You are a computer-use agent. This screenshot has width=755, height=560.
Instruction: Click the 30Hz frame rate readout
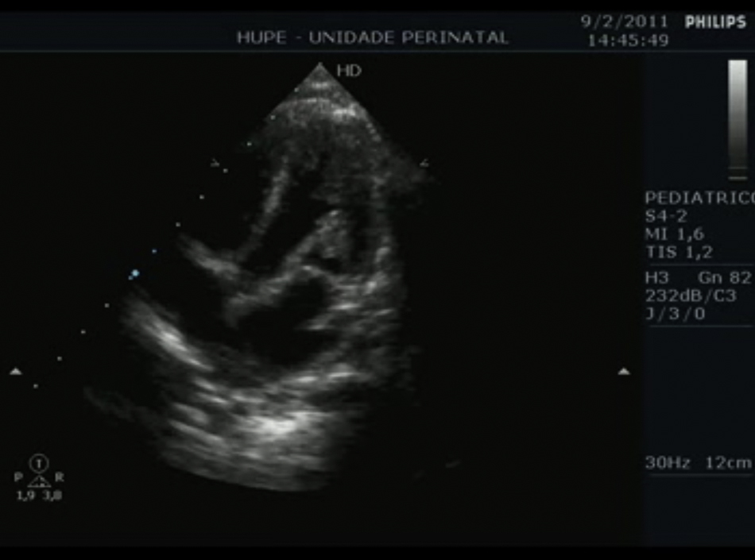point(668,463)
